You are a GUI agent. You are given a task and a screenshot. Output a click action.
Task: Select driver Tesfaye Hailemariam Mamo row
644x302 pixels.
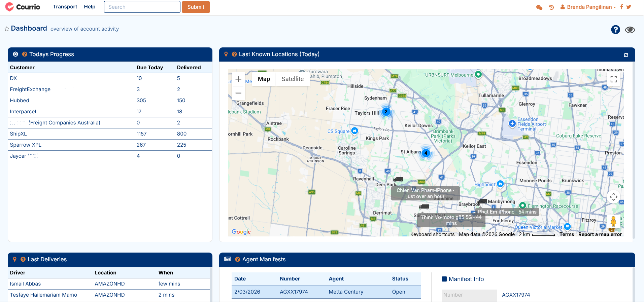pos(109,295)
